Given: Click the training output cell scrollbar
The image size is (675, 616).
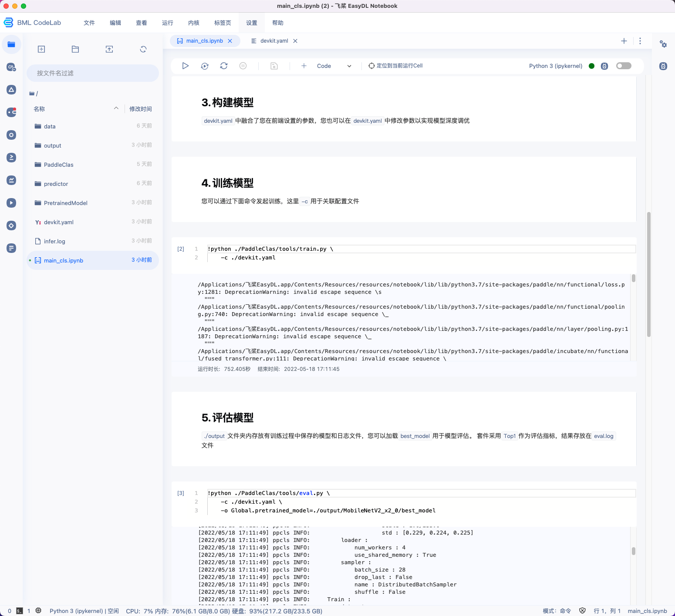Looking at the screenshot, I should click(633, 278).
